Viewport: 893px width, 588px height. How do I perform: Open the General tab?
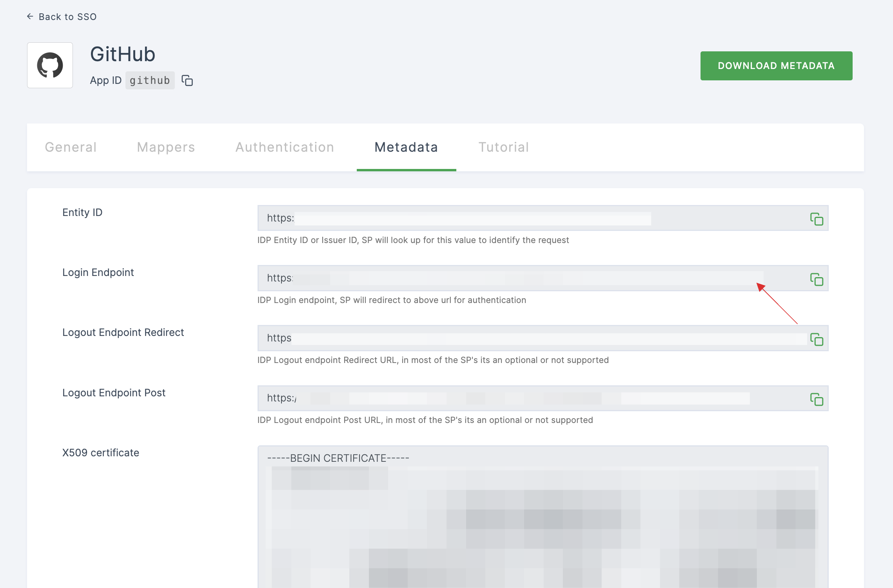[x=71, y=147]
